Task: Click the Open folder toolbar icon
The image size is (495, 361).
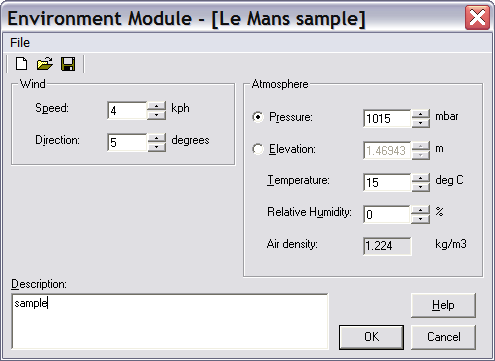Action: 45,64
